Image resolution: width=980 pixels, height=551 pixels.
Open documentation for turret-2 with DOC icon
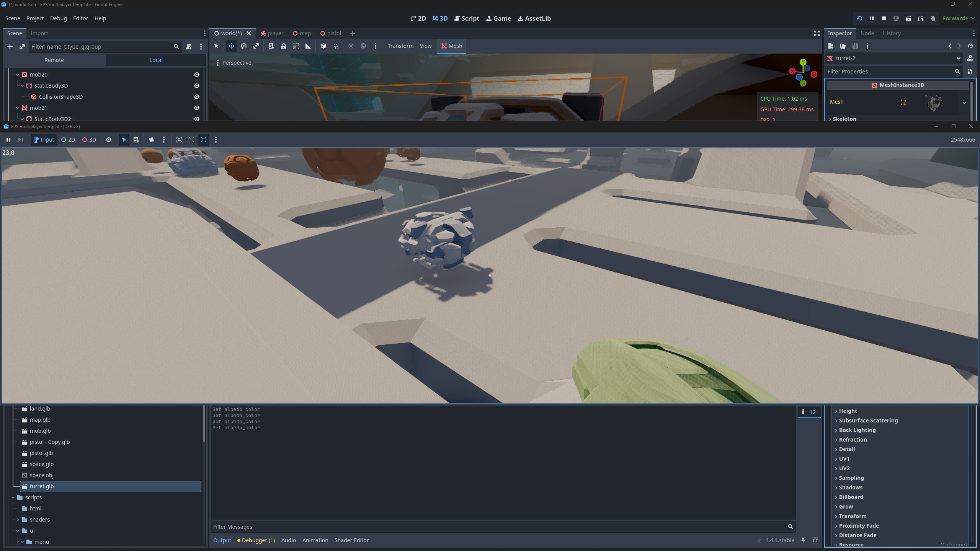[x=970, y=58]
